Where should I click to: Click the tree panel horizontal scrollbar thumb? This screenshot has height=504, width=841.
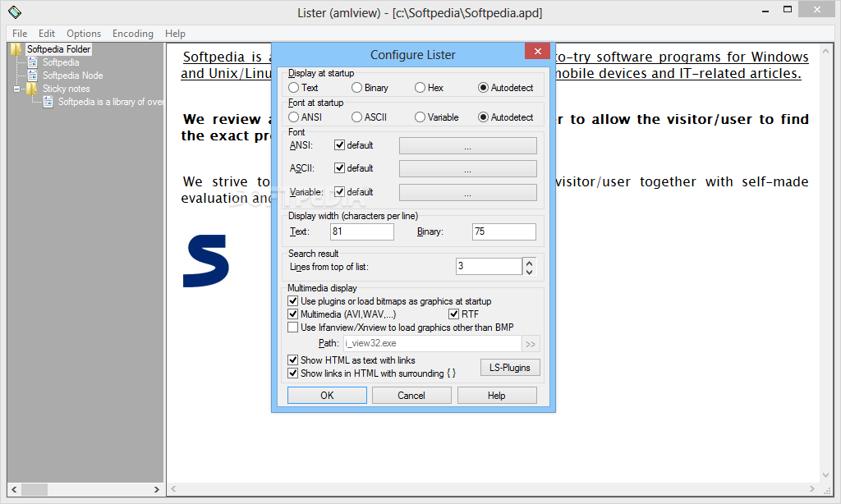[34, 489]
